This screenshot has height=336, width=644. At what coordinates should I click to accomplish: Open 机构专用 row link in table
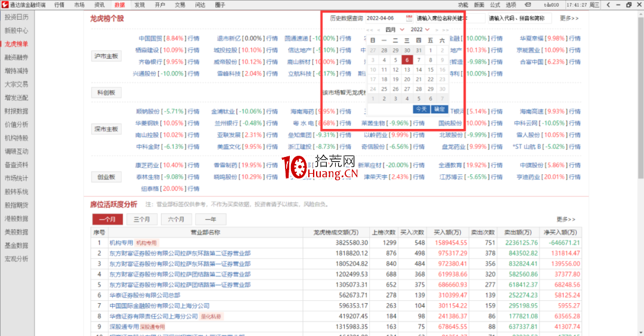tap(121, 243)
